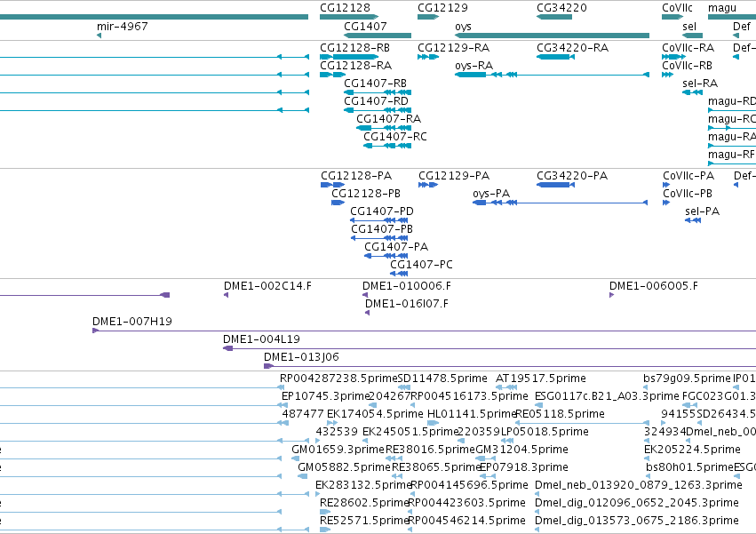This screenshot has width=756, height=534.
Task: Select EST RE05118.5prime
Action: (x=582, y=423)
